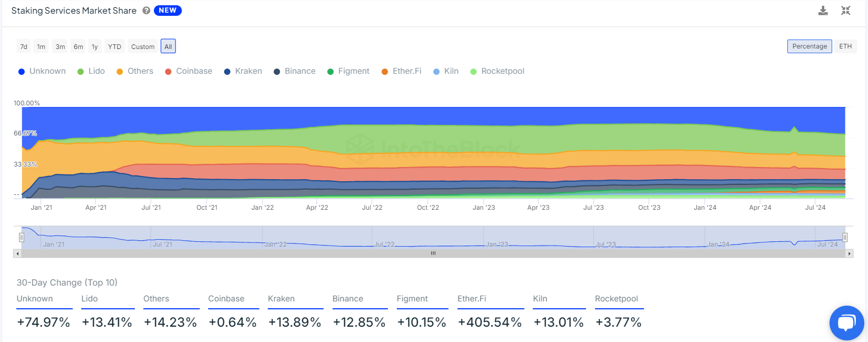Toggle the Coinbase legend entry
Image resolution: width=868 pixels, height=342 pixels.
(189, 71)
